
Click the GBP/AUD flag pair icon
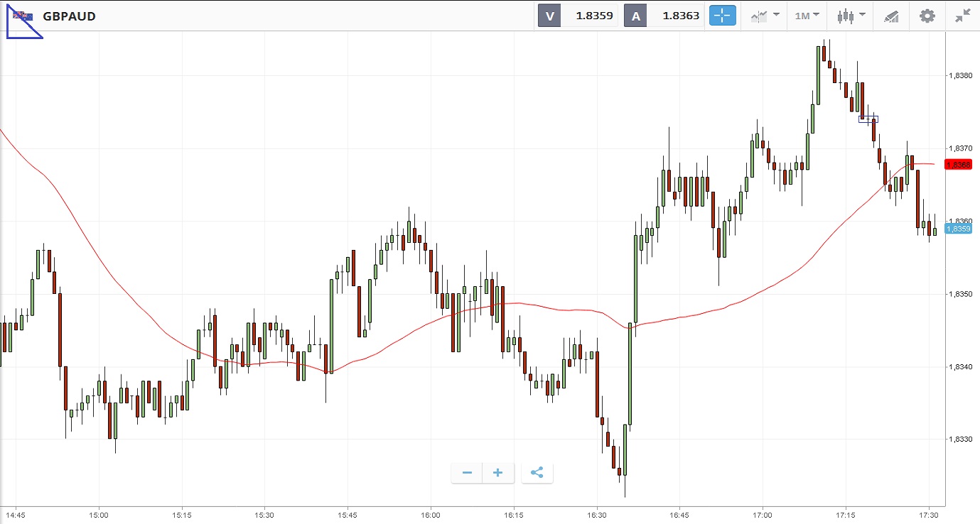22,16
